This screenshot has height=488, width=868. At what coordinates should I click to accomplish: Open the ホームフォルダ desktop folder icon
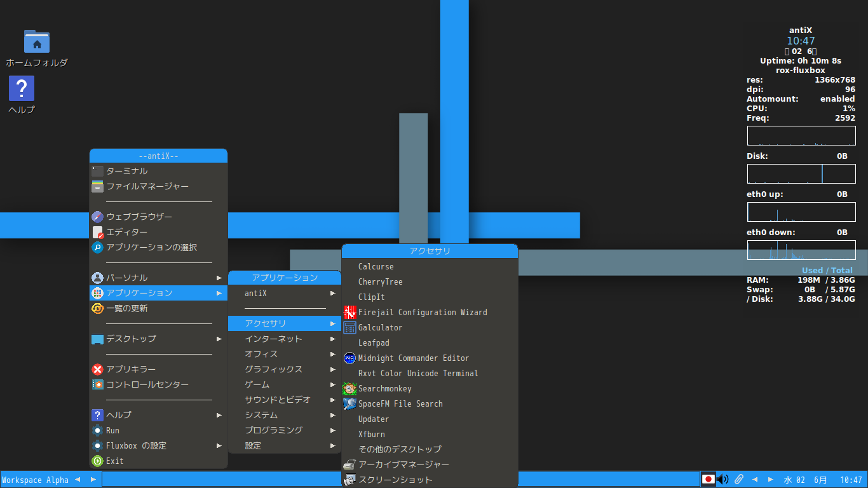point(37,41)
